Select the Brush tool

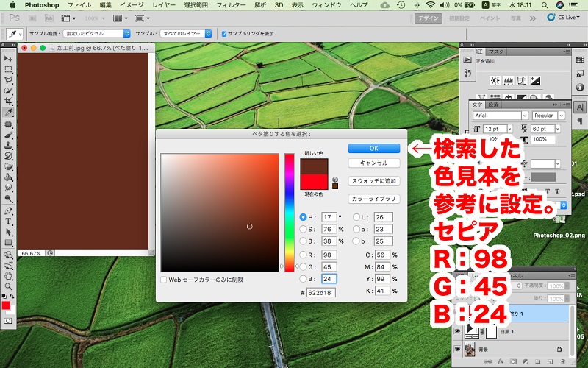[8, 135]
